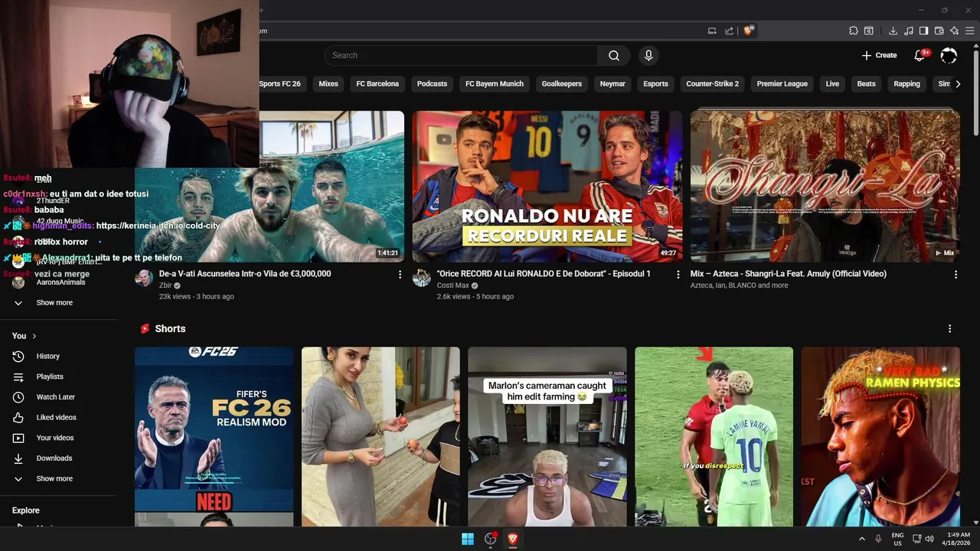
Task: Click the share page icon in address bar
Action: 729,31
